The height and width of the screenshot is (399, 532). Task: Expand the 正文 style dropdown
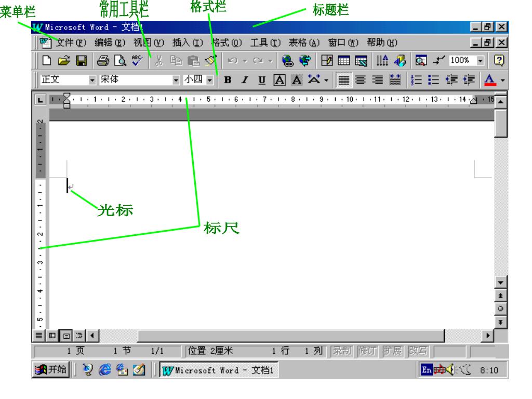92,80
